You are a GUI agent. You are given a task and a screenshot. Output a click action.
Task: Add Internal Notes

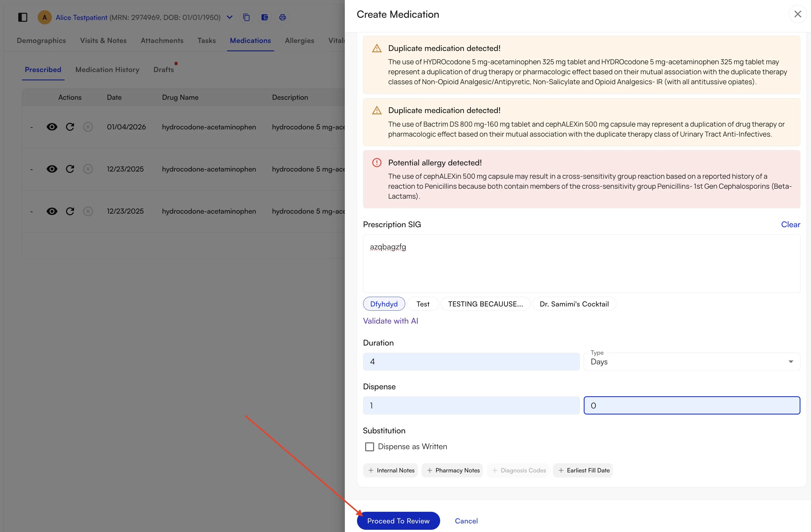(x=391, y=470)
